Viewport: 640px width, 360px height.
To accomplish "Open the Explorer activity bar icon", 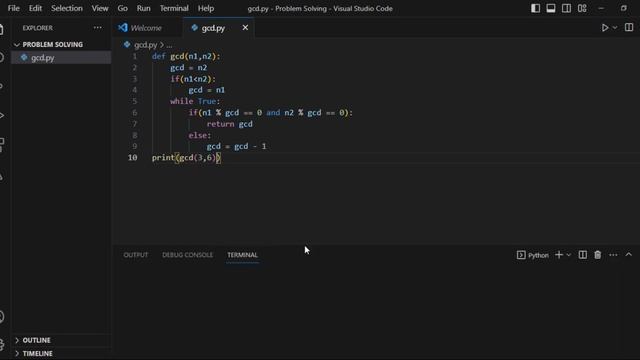I will click(x=2, y=29).
